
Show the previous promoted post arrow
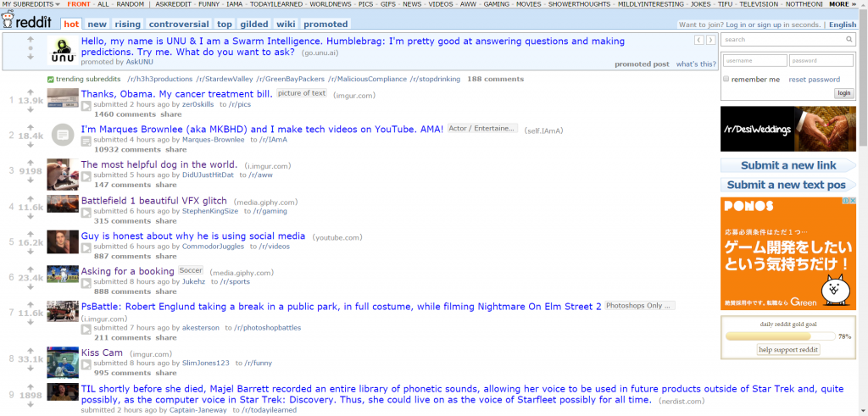pyautogui.click(x=699, y=40)
